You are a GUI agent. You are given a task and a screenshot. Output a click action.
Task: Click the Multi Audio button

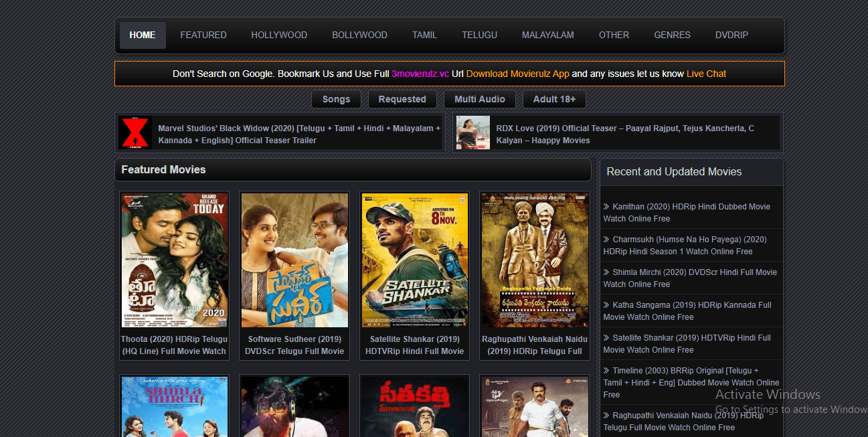480,99
